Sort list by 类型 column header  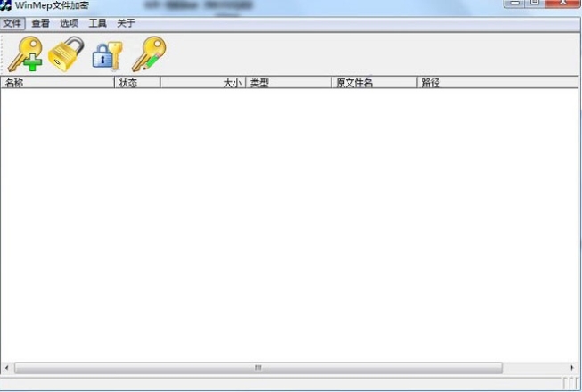(289, 83)
